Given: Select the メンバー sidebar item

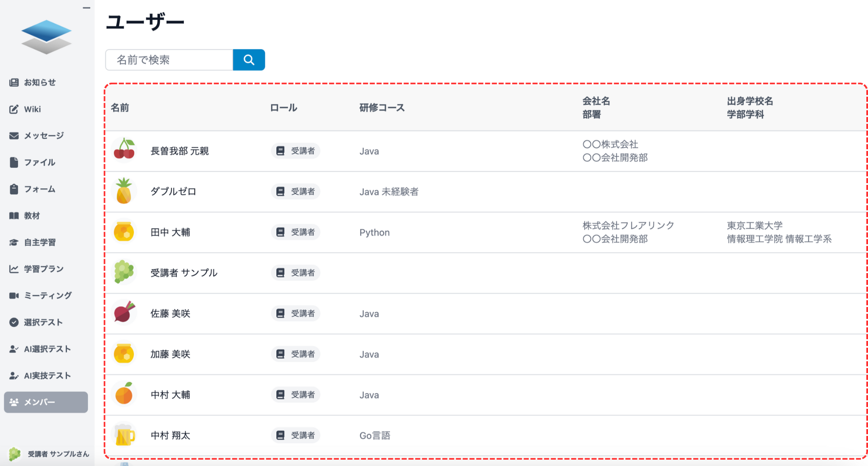Looking at the screenshot, I should [46, 402].
